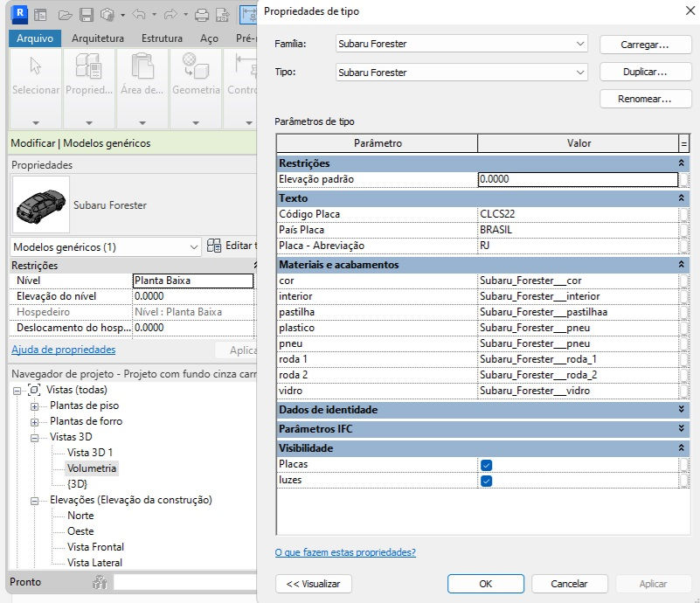This screenshot has height=603, width=700.
Task: Toggle the Placas visibility checkbox
Action: (486, 465)
